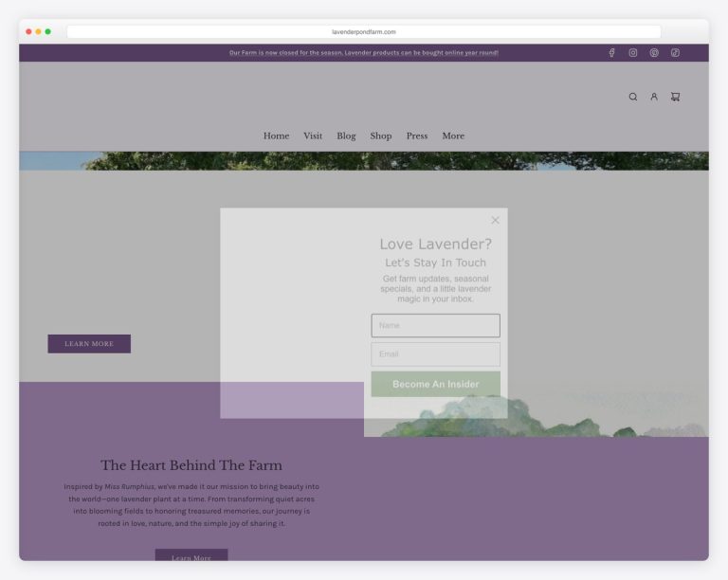Click Learn More under Heart Behind The Farm
728x580 pixels.
click(191, 555)
